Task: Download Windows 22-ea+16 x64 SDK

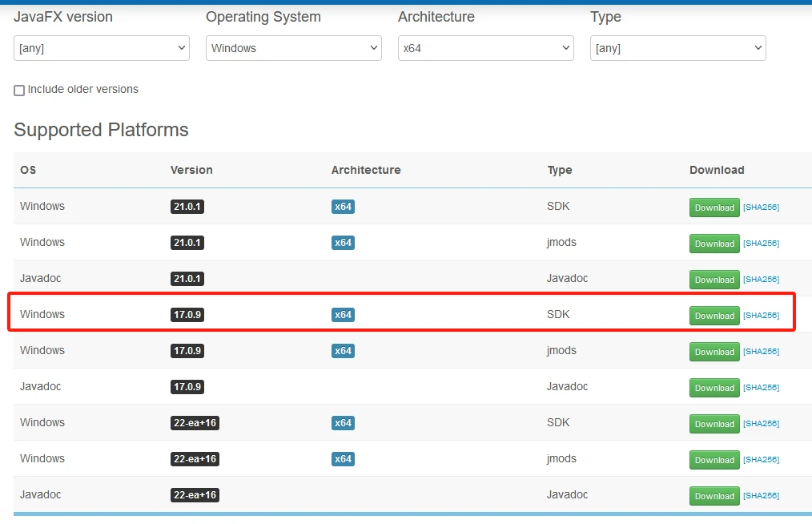Action: tap(714, 424)
